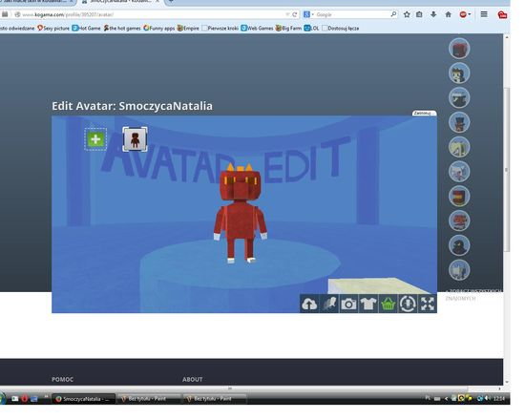Click the cloud upload icon in avatar toolbar
The height and width of the screenshot is (420, 525).
(x=309, y=304)
